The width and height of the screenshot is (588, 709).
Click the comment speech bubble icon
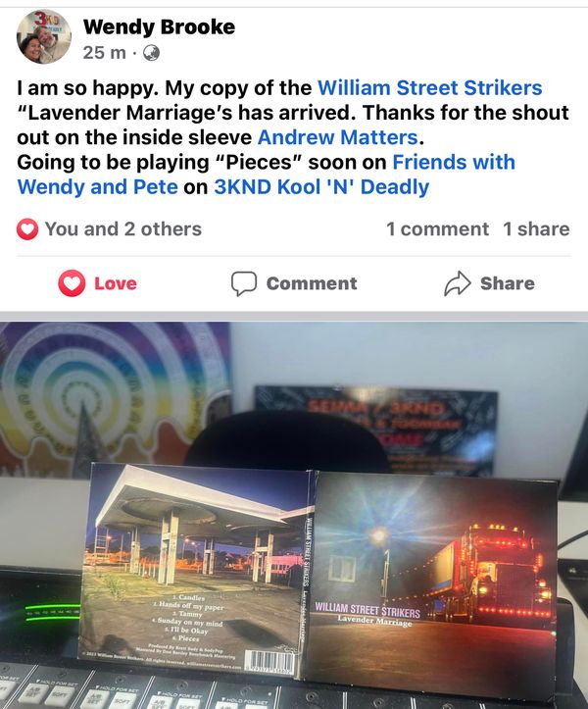pos(244,283)
